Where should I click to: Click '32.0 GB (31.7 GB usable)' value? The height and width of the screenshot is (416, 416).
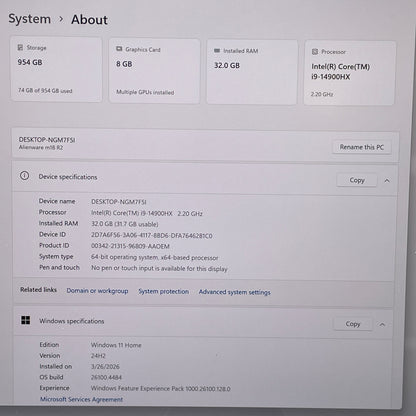[x=125, y=224]
